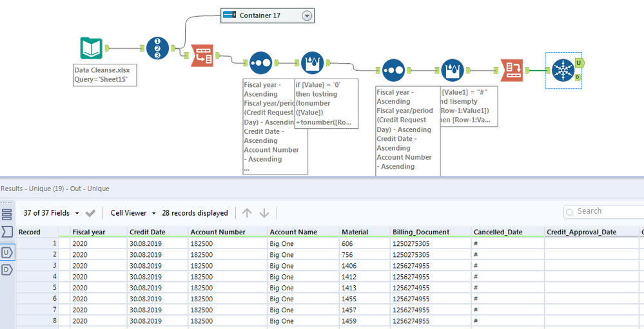The height and width of the screenshot is (329, 644).
Task: Select the Material cell with value 1459
Action: coord(365,321)
